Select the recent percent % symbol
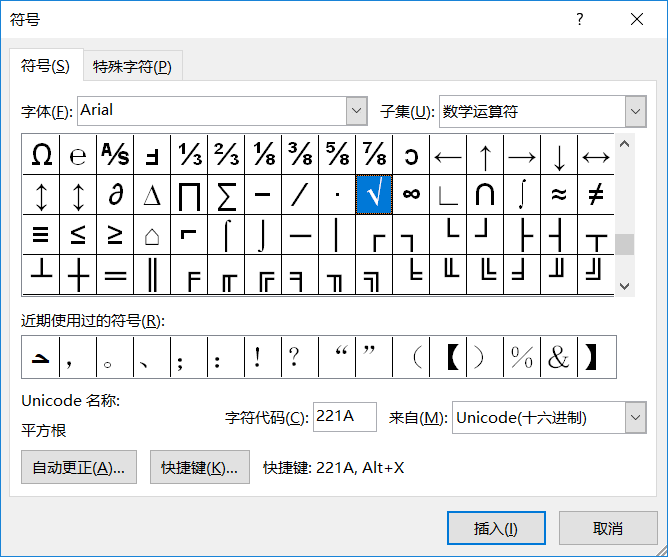The height and width of the screenshot is (557, 668). click(x=522, y=357)
